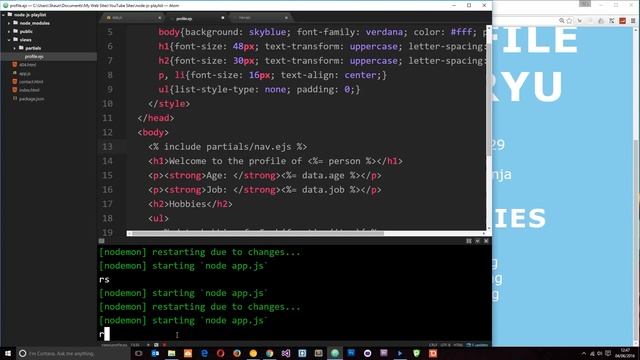The height and width of the screenshot is (360, 640).
Task: Open index.html from the tree view
Action: pyautogui.click(x=29, y=90)
